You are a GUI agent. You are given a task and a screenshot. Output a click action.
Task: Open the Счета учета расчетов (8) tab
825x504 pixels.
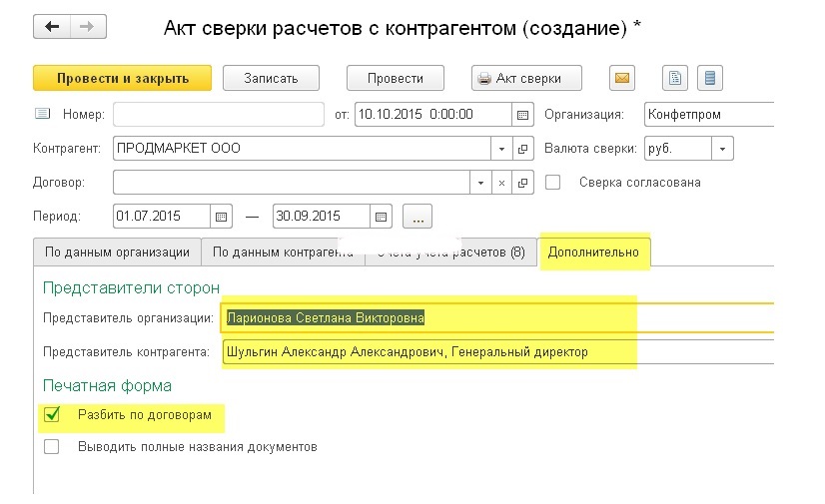(x=450, y=252)
